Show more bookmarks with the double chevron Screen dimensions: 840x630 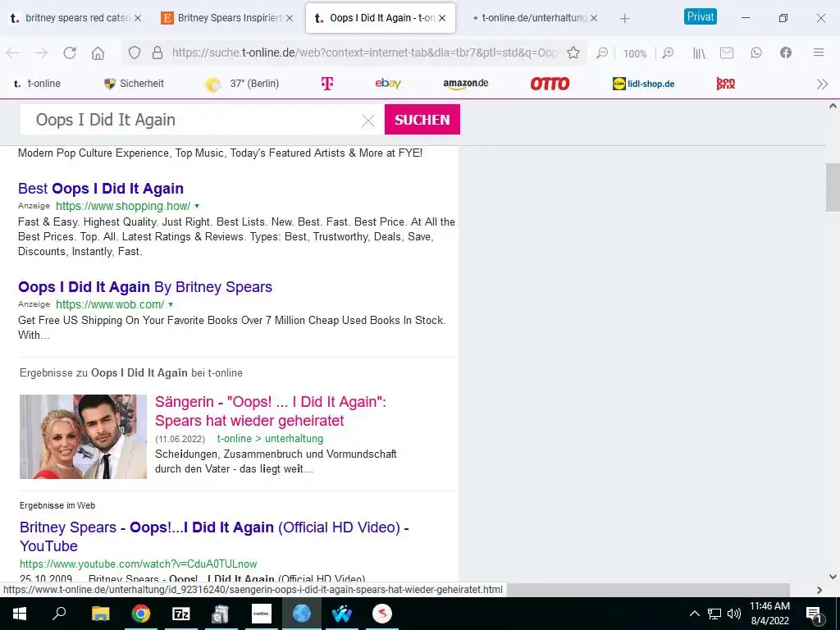tap(822, 84)
